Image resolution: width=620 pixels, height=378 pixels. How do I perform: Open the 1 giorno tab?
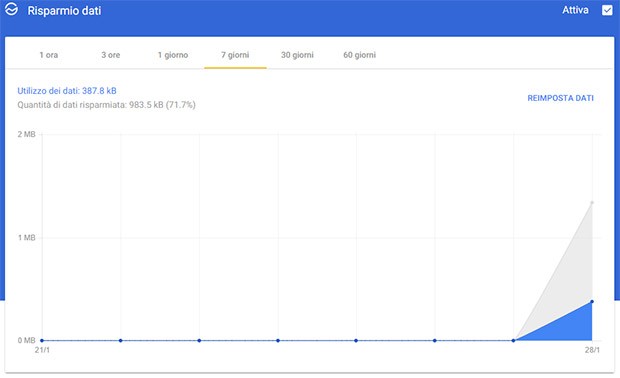(173, 55)
